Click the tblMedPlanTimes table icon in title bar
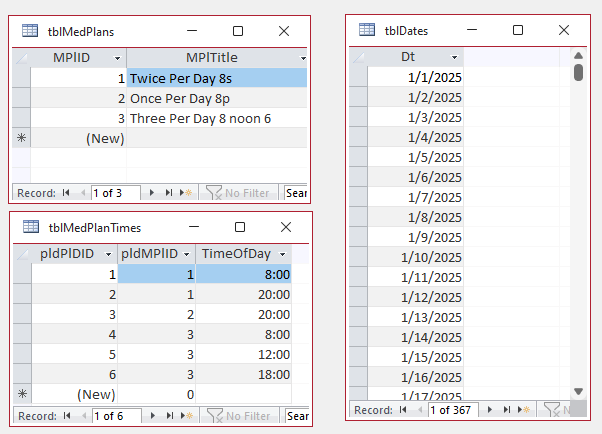602x434 pixels. 31,227
